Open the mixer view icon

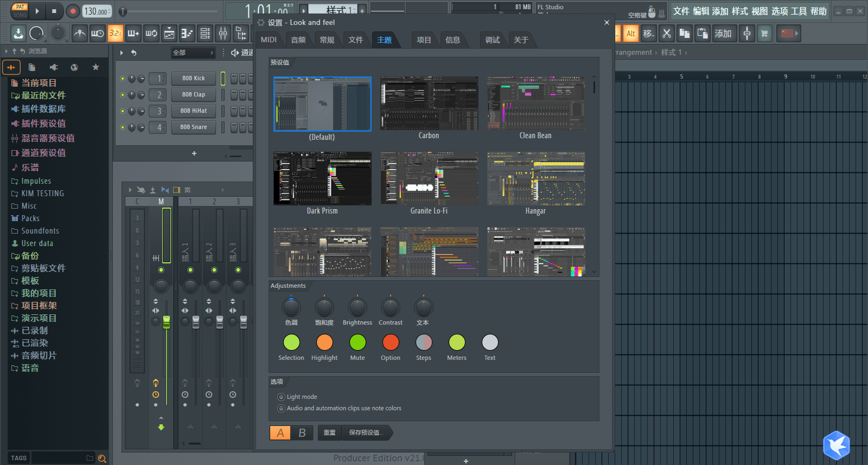223,34
